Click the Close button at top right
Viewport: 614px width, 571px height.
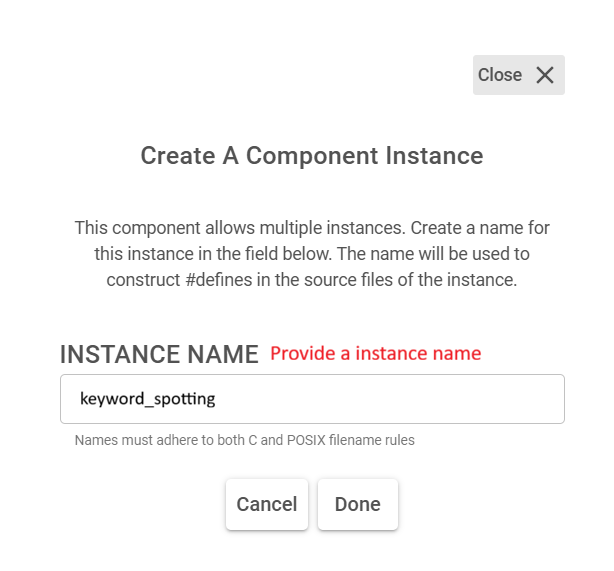point(518,75)
